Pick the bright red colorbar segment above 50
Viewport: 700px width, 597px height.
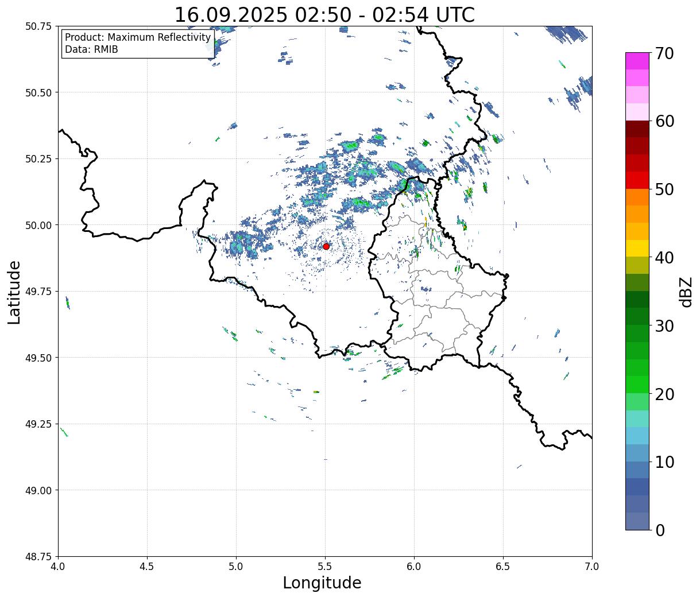[637, 180]
